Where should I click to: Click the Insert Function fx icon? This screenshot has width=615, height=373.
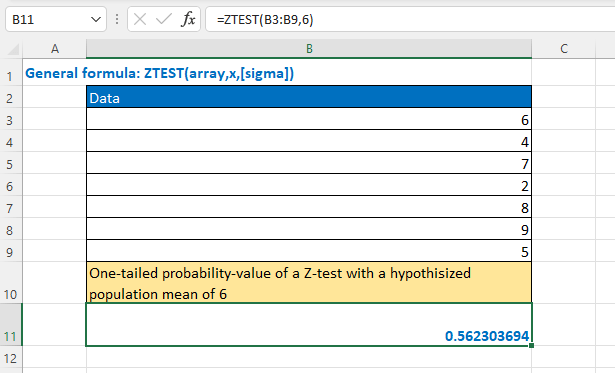[188, 19]
